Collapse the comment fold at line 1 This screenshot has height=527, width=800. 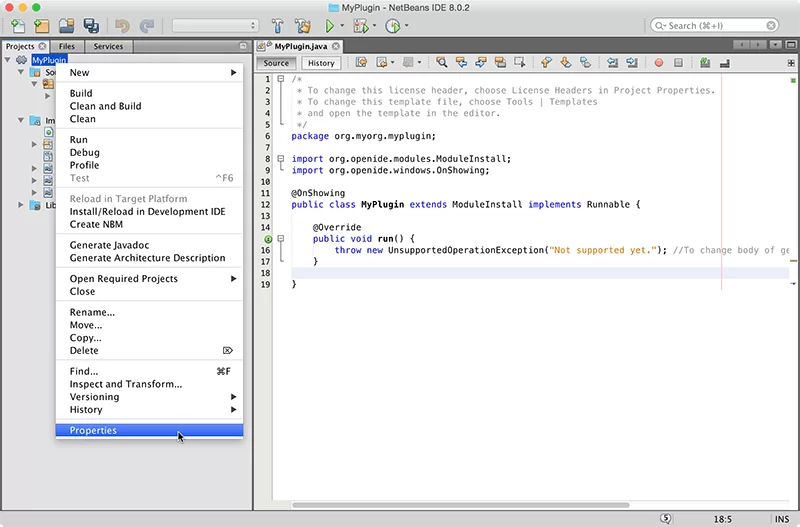pyautogui.click(x=281, y=79)
